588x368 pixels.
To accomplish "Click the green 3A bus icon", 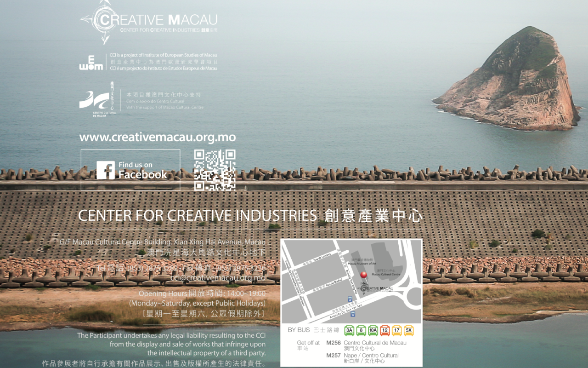I will [350, 331].
